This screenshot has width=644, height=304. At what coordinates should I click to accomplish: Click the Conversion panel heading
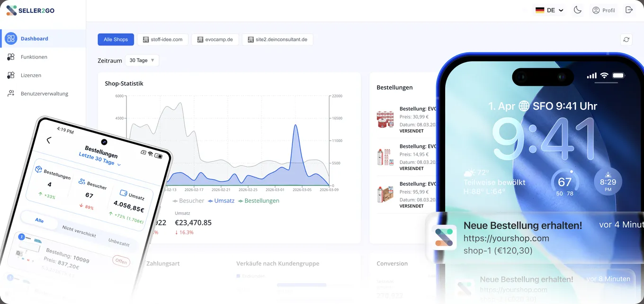point(392,263)
